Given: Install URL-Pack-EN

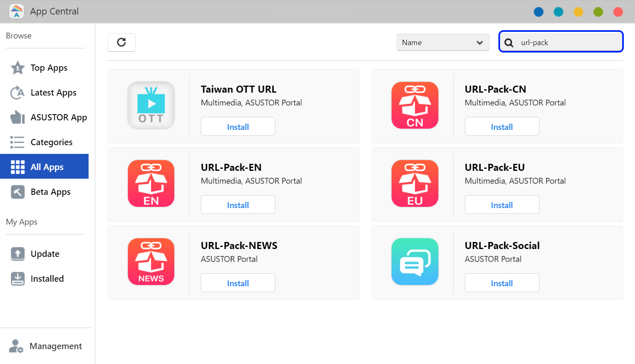Looking at the screenshot, I should point(238,205).
